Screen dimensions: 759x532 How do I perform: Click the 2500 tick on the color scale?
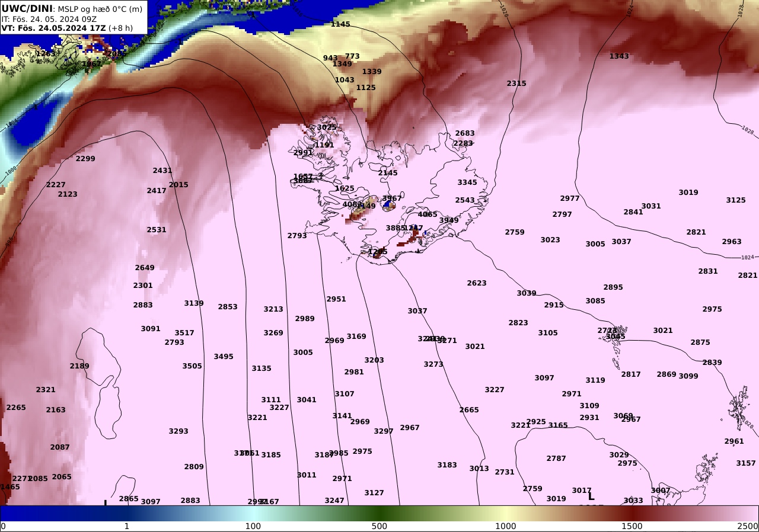click(748, 526)
